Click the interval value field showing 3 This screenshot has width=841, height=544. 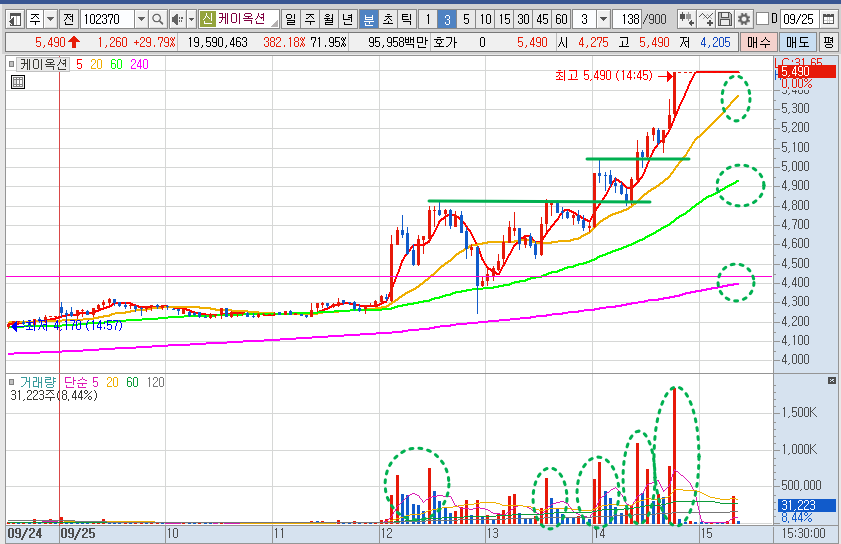[x=585, y=20]
